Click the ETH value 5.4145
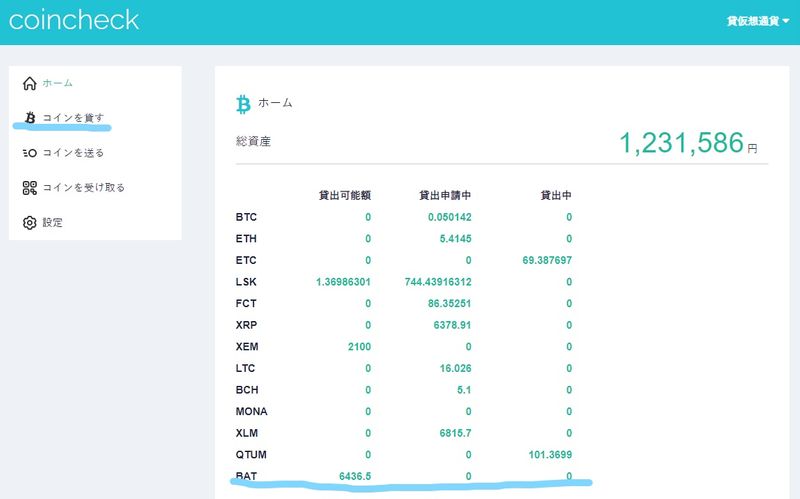 point(455,238)
